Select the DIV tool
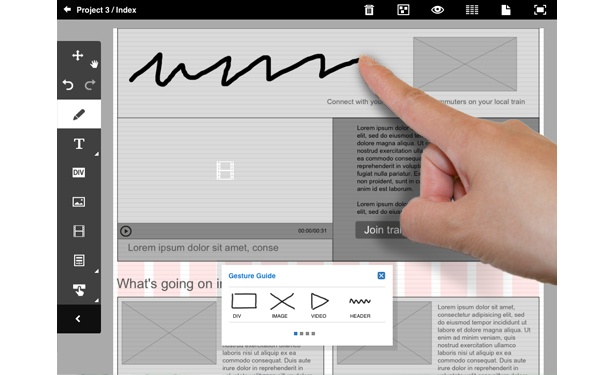The height and width of the screenshot is (375, 615). coord(79,173)
